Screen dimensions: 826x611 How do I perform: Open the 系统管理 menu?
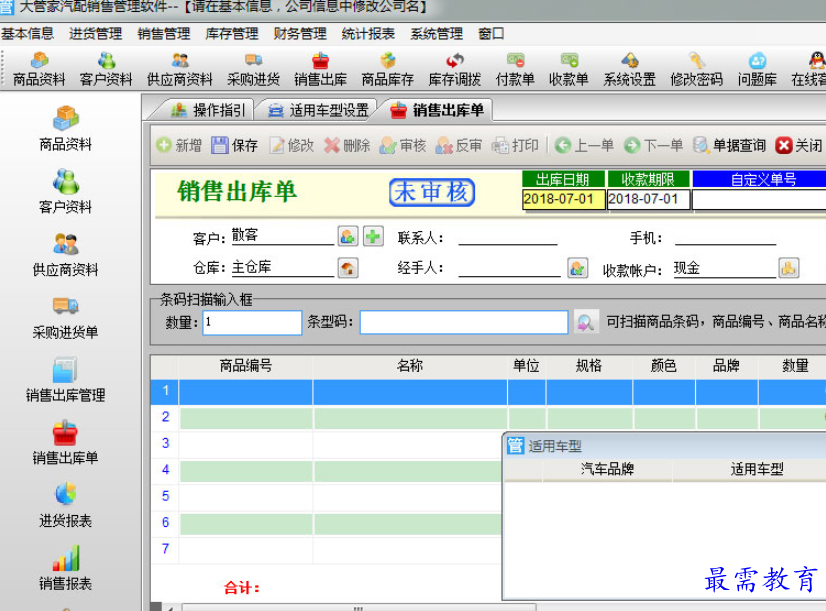[437, 34]
